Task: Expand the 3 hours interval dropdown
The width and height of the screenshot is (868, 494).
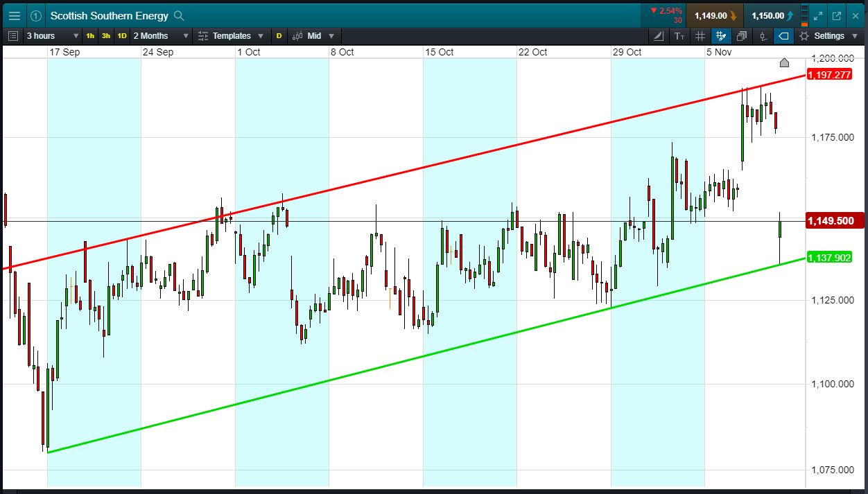Action: click(53, 36)
